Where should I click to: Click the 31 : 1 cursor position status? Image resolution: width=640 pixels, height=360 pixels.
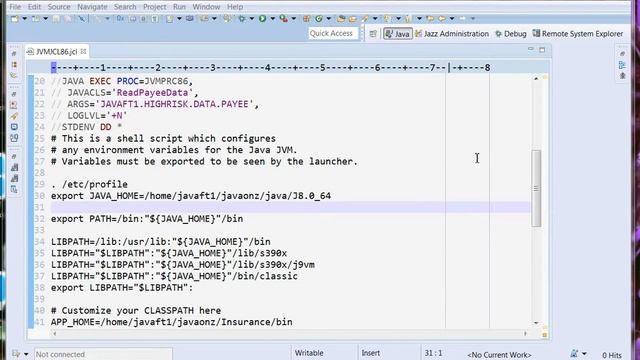coord(433,353)
